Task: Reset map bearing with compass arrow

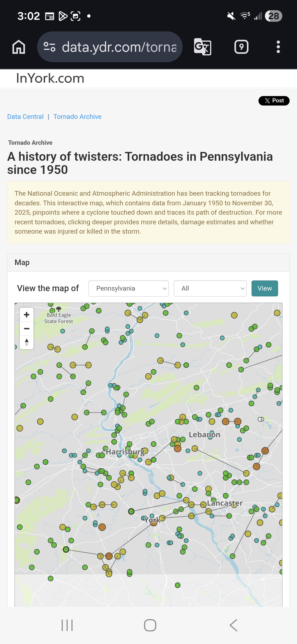Action: [27, 342]
